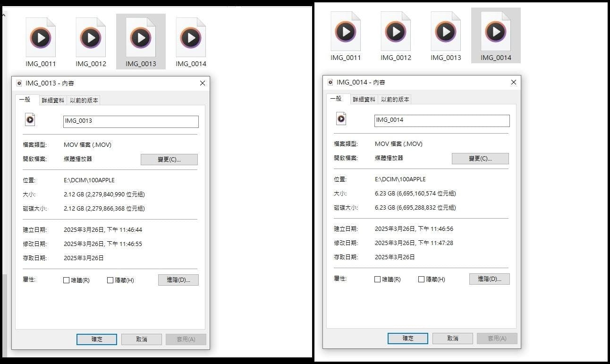
Task: Enable 唯讀(R) checkbox in IMG_0014 properties
Action: (x=377, y=279)
